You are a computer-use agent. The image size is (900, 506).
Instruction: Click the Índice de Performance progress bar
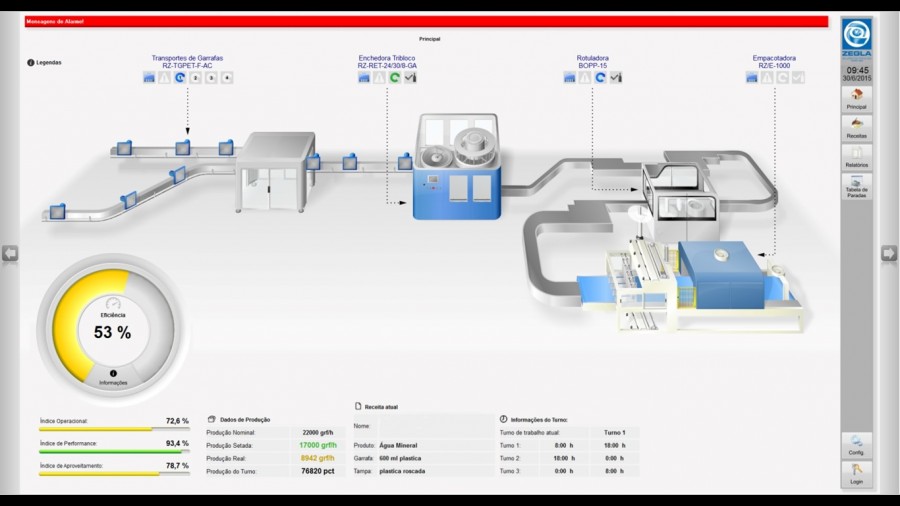tap(114, 451)
